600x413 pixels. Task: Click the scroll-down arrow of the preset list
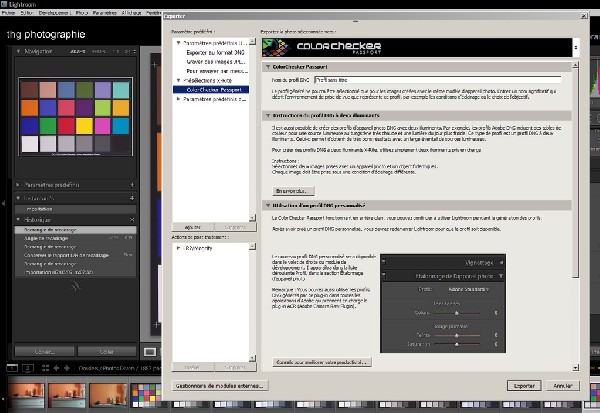tap(253, 218)
